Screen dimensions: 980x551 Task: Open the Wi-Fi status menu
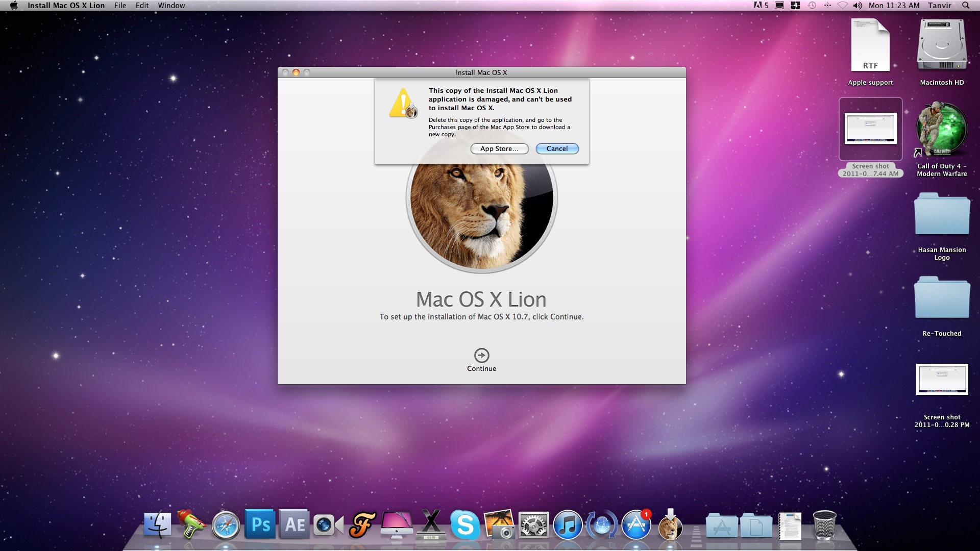[842, 6]
